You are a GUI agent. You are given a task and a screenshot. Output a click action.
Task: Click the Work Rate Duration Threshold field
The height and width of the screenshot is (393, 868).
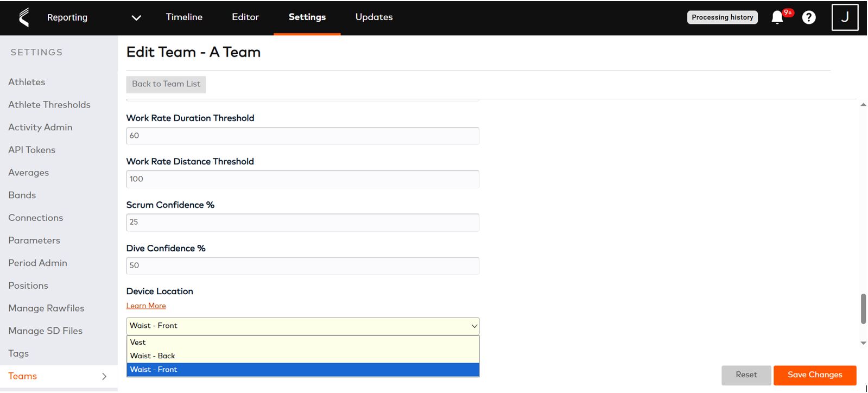click(303, 136)
